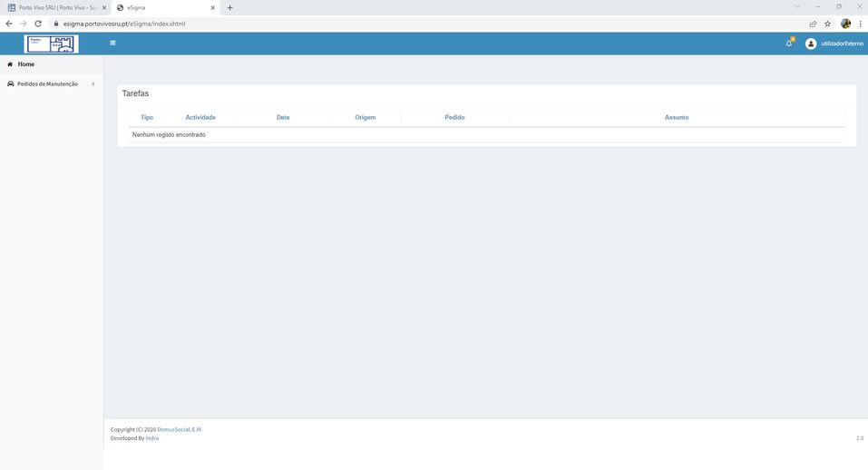868x470 pixels.
Task: Click the car icon for Pedidos de Manutenção
Action: tap(10, 83)
